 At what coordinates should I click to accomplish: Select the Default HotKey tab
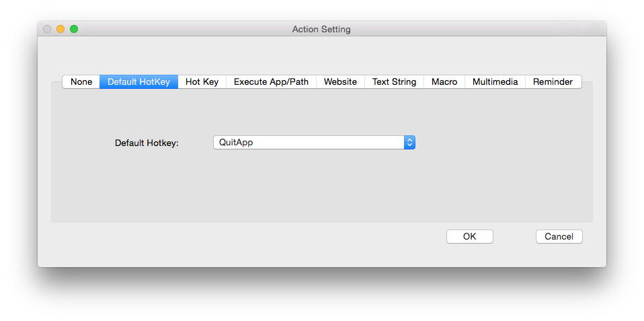point(138,82)
